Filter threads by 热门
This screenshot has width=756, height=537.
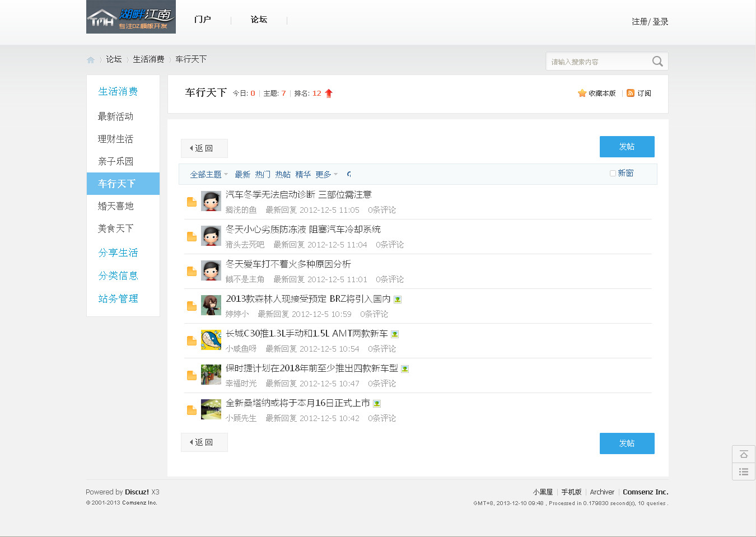(263, 174)
